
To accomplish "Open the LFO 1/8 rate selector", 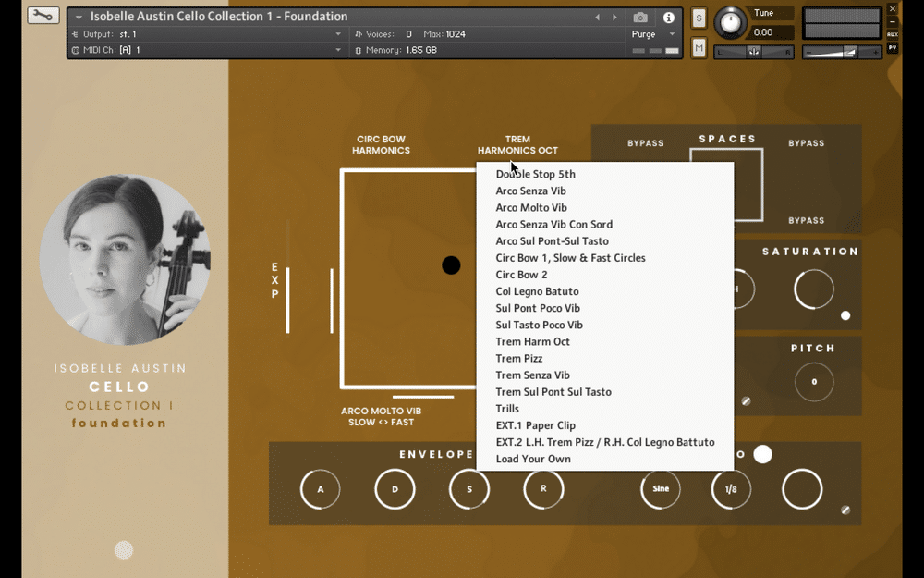I will pyautogui.click(x=731, y=489).
